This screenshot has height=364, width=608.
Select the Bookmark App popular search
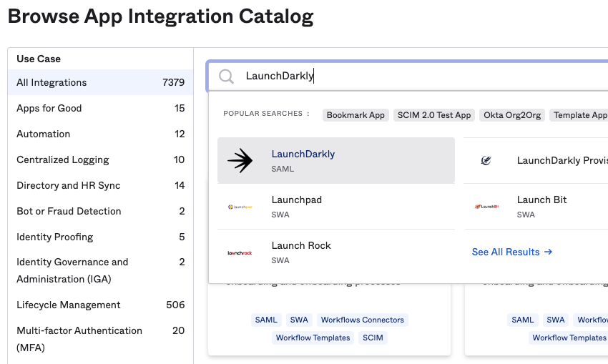pos(356,115)
